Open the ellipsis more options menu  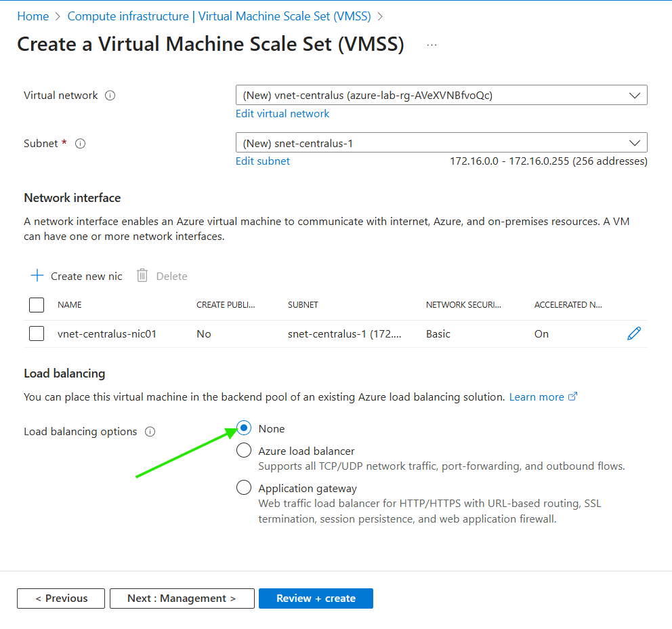432,45
